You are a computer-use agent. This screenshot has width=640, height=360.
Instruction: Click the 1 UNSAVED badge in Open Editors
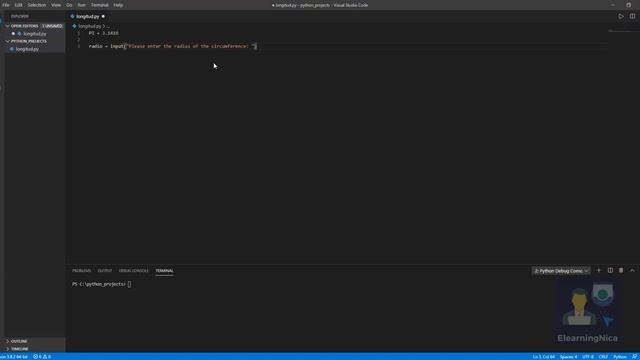(x=52, y=26)
